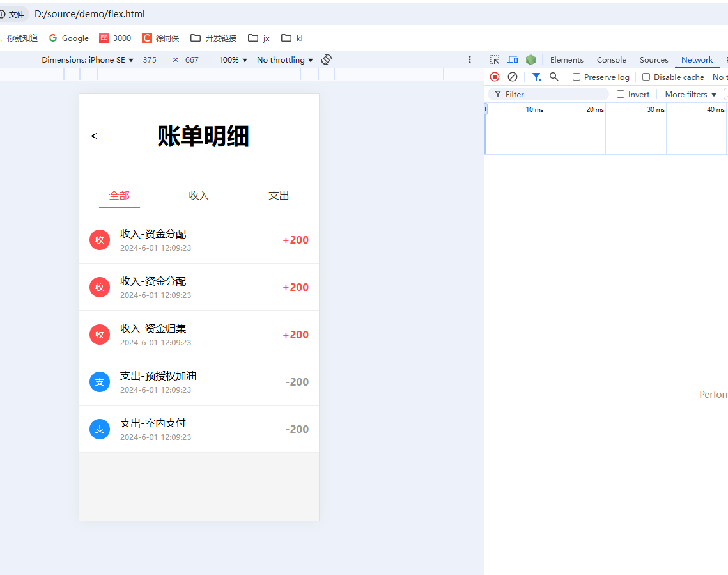Viewport: 728px width, 575px height.
Task: Toggle the device toolbar icon
Action: point(513,60)
